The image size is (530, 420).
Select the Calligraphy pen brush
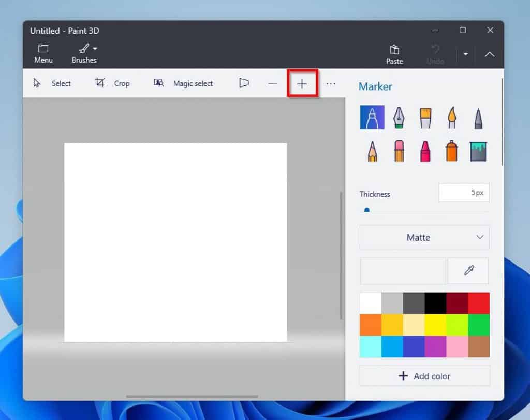[399, 118]
